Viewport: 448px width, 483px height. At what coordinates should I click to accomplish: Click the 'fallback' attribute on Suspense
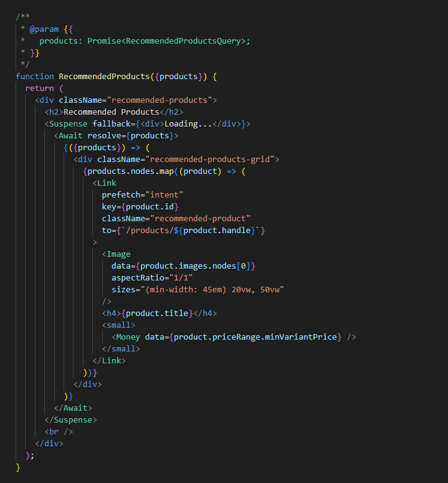click(x=112, y=124)
